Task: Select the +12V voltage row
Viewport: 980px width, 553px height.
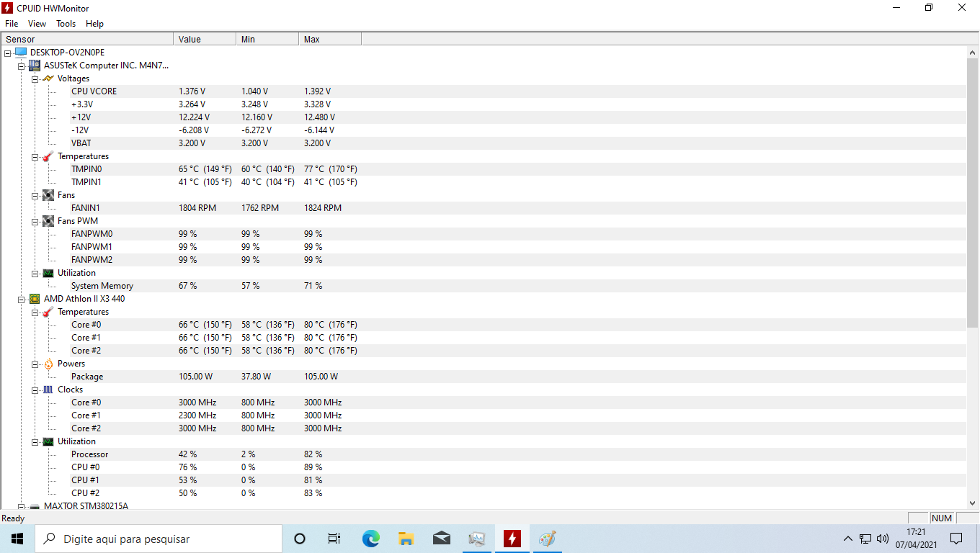Action: pos(484,117)
